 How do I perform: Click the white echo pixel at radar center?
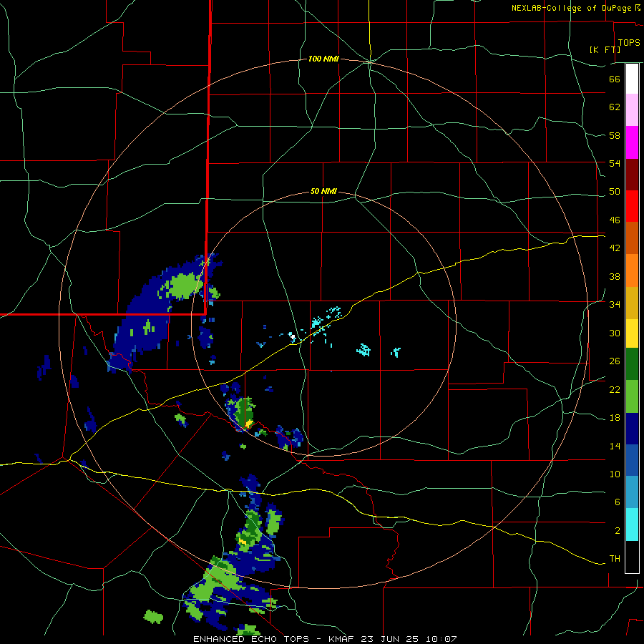(x=293, y=337)
